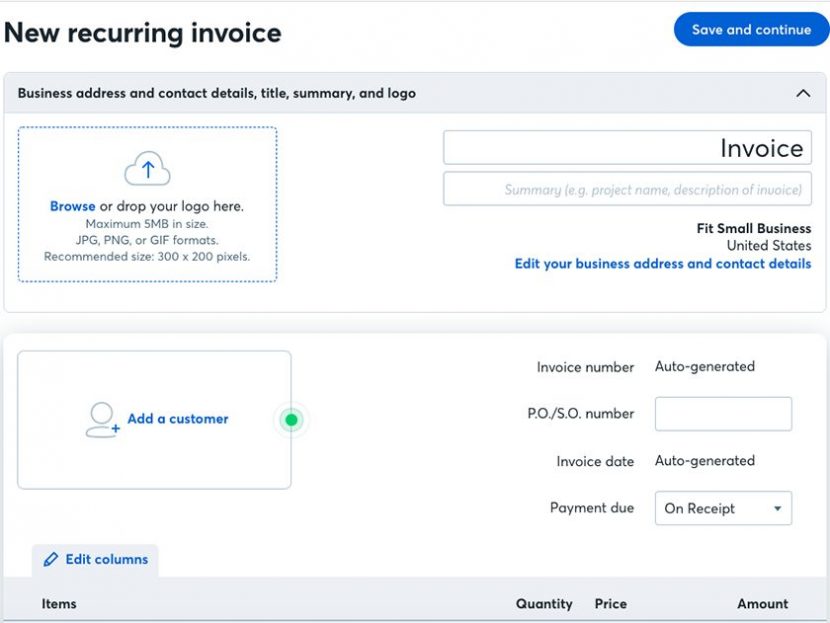
Task: Select the Add a customer person icon
Action: pos(102,419)
